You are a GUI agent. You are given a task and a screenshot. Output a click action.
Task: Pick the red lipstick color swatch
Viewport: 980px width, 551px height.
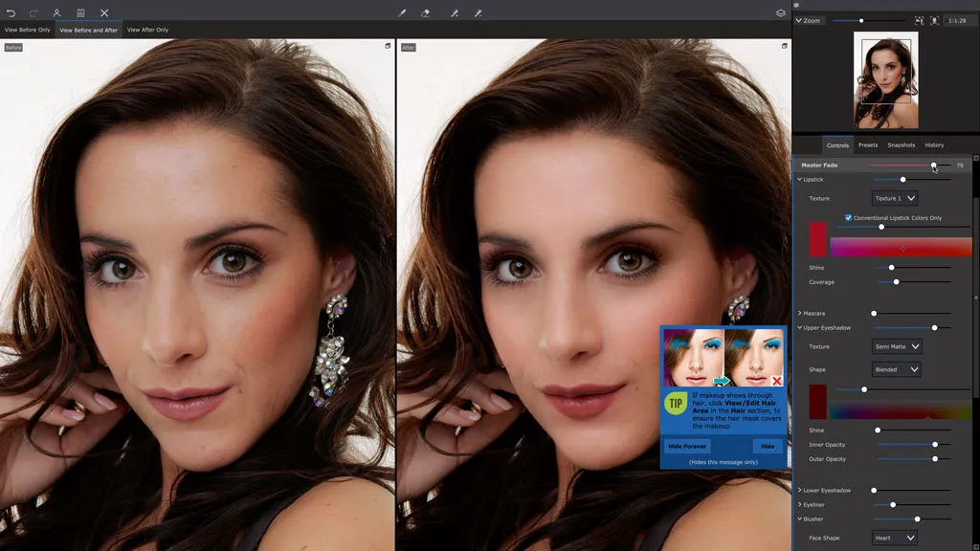pos(818,239)
